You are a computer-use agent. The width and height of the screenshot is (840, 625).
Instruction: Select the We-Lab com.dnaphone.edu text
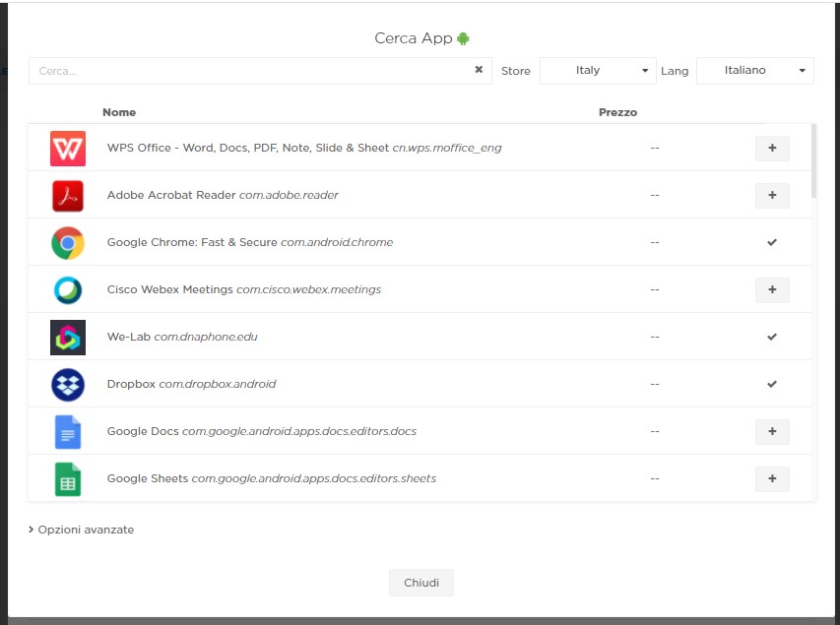182,337
